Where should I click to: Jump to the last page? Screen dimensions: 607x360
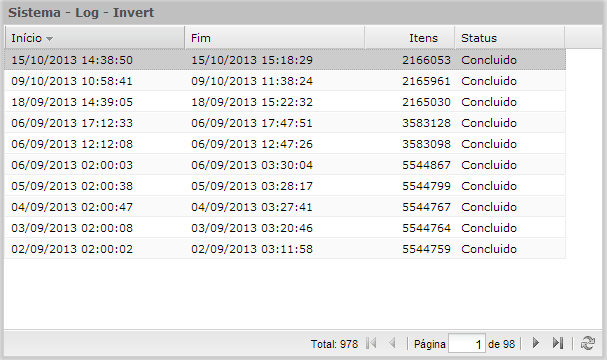pos(558,343)
